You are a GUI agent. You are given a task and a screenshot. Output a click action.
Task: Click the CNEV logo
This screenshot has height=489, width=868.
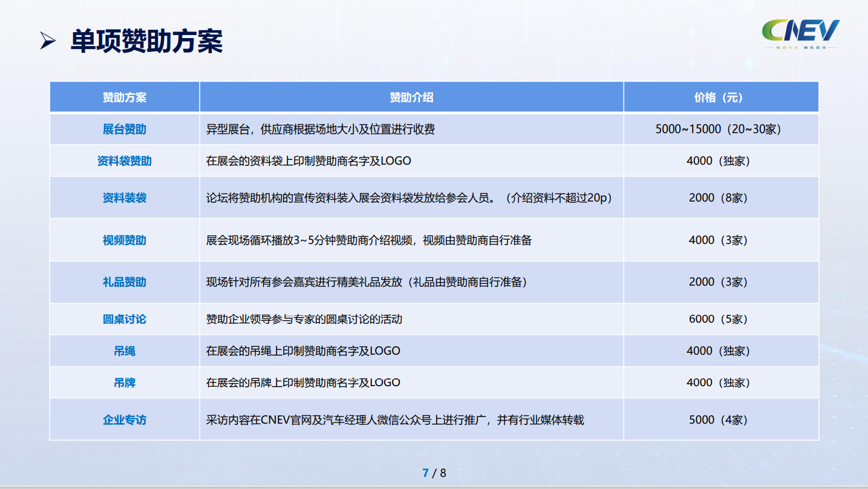[x=800, y=34]
